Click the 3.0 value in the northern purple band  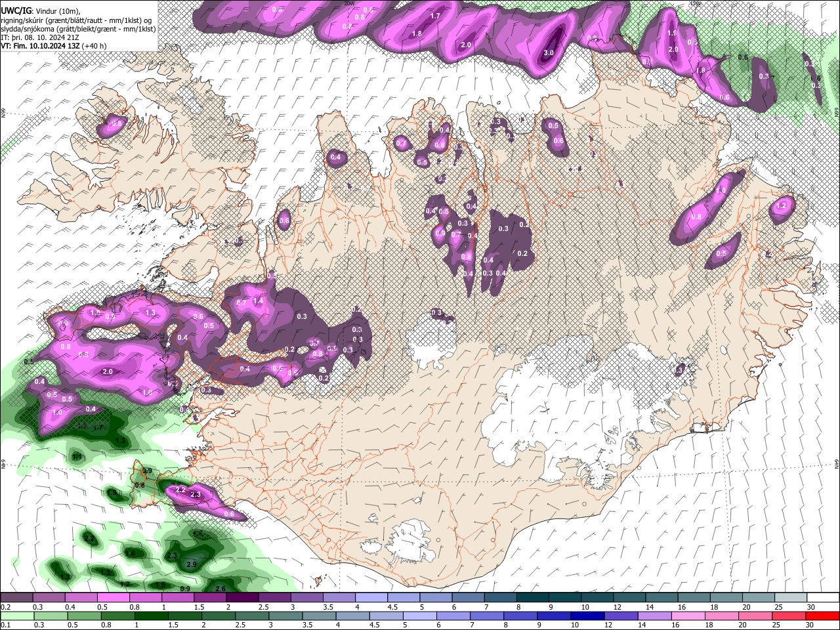(x=549, y=53)
